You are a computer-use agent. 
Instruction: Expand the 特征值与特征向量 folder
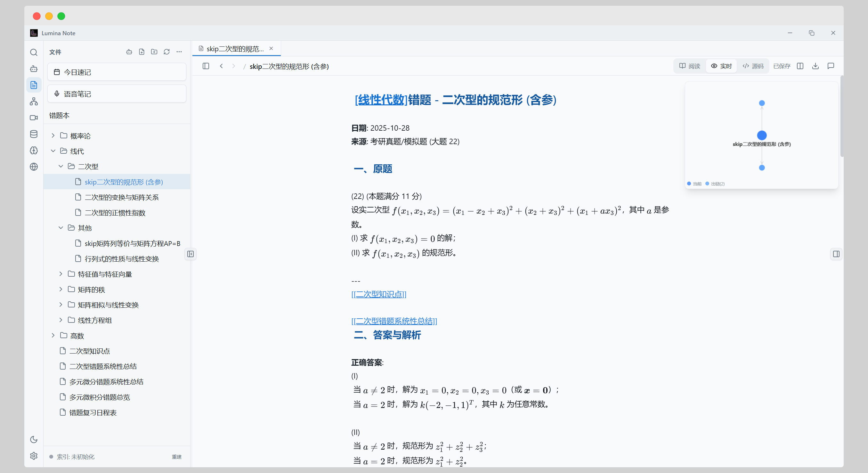point(61,274)
